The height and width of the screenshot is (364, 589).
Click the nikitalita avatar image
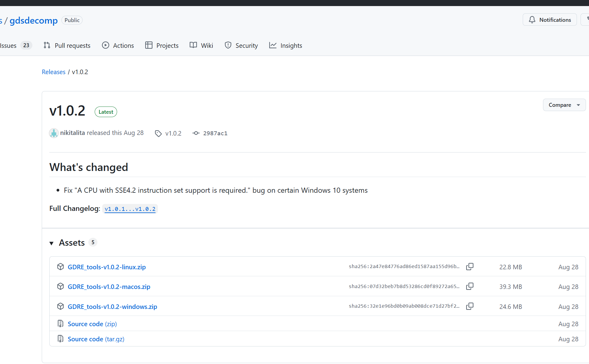54,133
